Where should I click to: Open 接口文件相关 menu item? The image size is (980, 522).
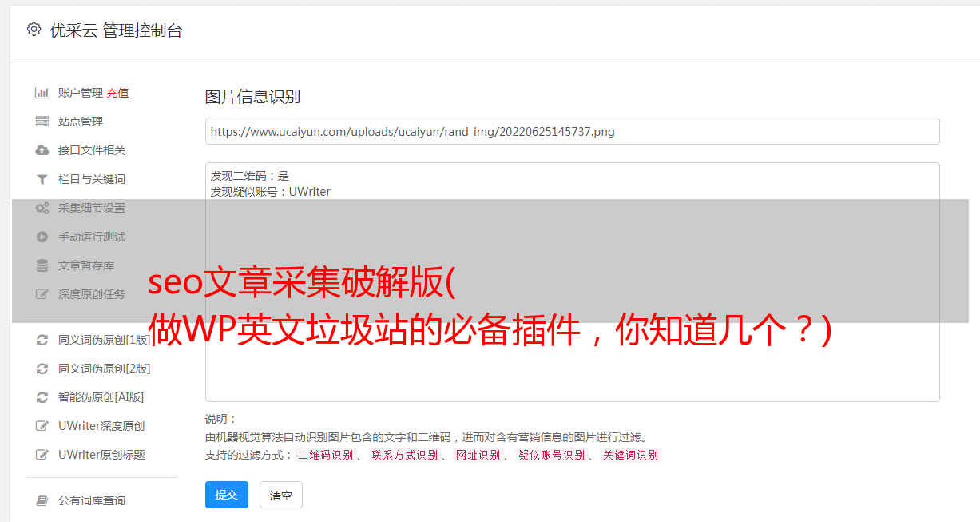pos(92,150)
